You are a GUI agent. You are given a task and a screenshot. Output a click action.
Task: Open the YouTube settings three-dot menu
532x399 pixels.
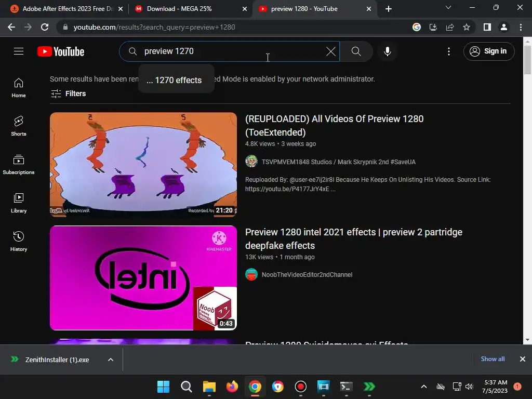[448, 51]
